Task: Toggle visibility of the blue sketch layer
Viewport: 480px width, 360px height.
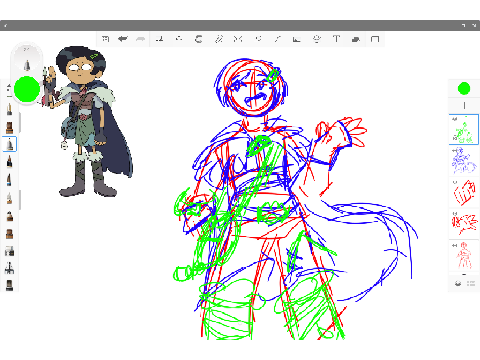Action: (454, 151)
